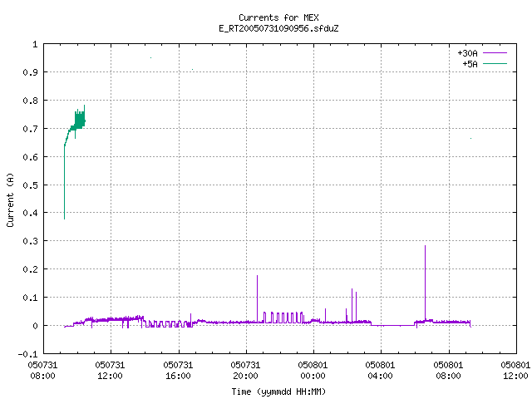Click the file name E_RT20050731090956.sfduZ
Viewport: 532px width, 399px height.
click(278, 28)
